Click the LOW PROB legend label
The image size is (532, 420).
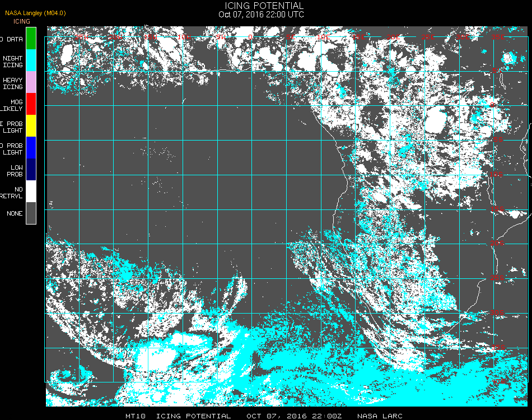(15, 171)
